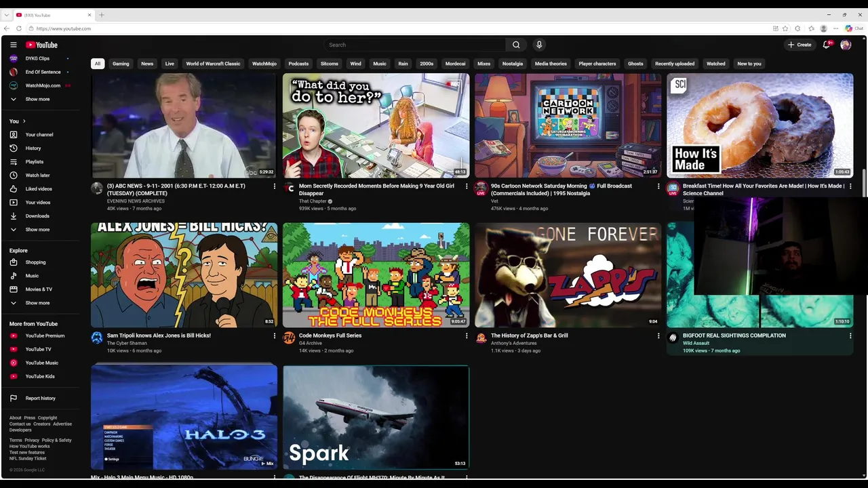Select the Podcasts filter chip

coord(298,64)
